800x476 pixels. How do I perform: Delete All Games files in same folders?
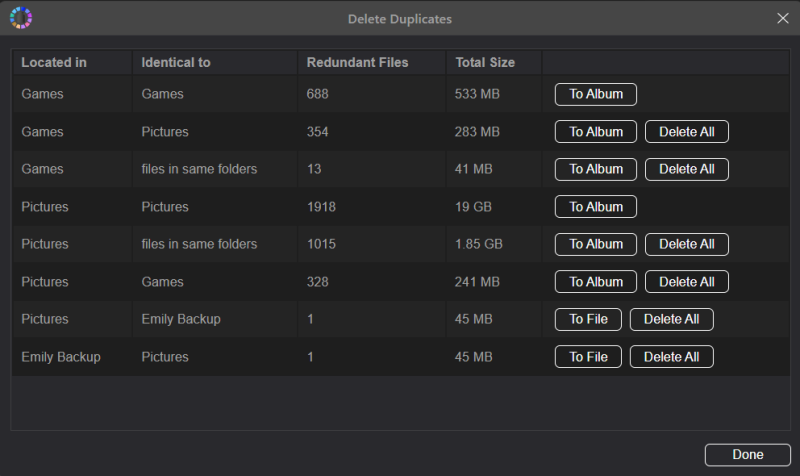686,169
